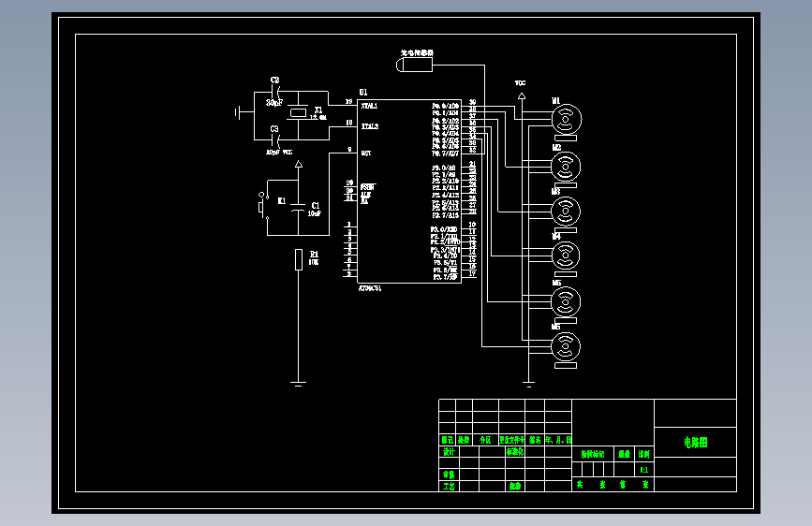Screen dimensions: 812x526
Task: Click the M4 motor symbol
Action: [x=566, y=256]
